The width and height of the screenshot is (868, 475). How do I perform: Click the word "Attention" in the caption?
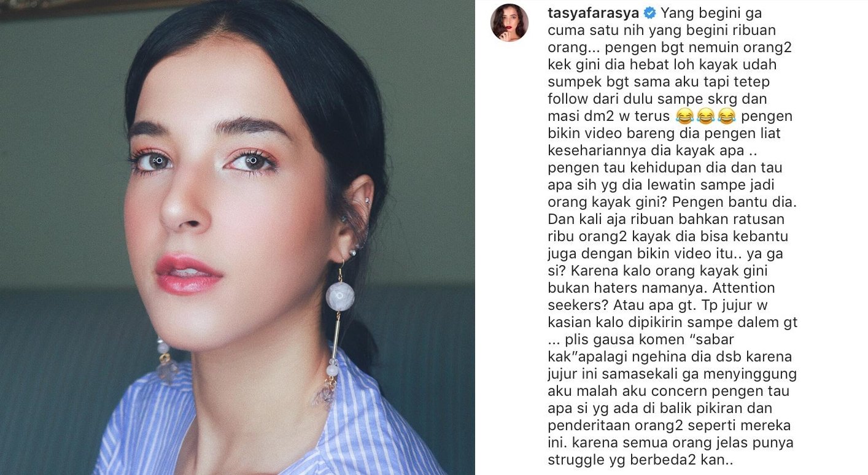tap(747, 288)
